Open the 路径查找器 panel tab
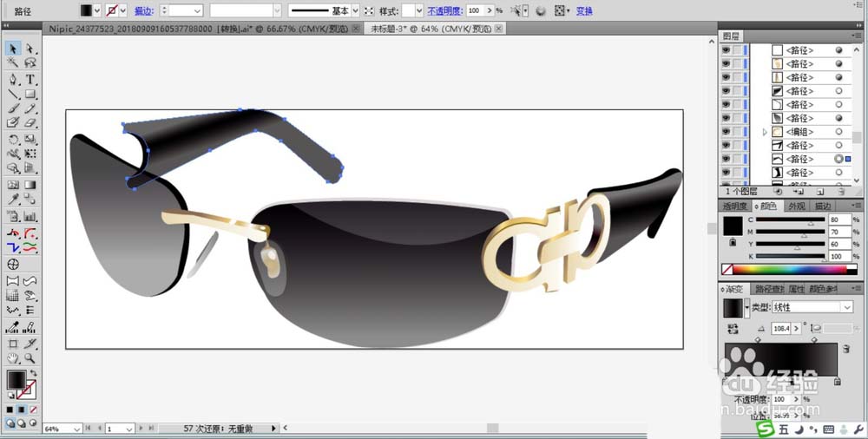This screenshot has height=439, width=868. (x=769, y=289)
